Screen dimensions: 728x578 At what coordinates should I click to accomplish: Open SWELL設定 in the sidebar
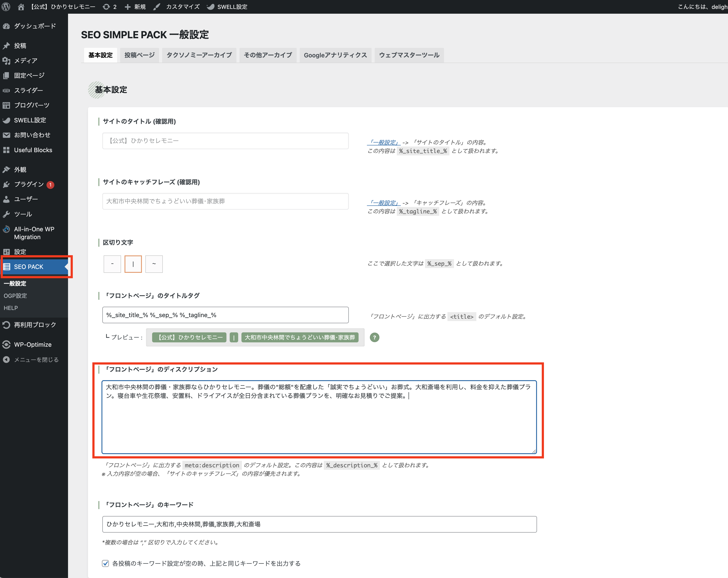tap(34, 120)
